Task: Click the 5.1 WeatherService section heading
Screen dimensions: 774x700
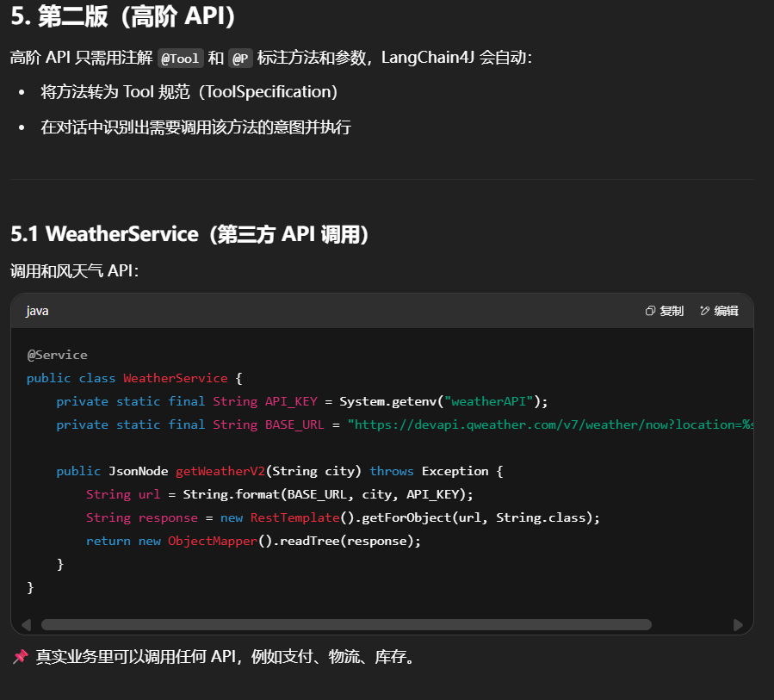Action: click(190, 233)
